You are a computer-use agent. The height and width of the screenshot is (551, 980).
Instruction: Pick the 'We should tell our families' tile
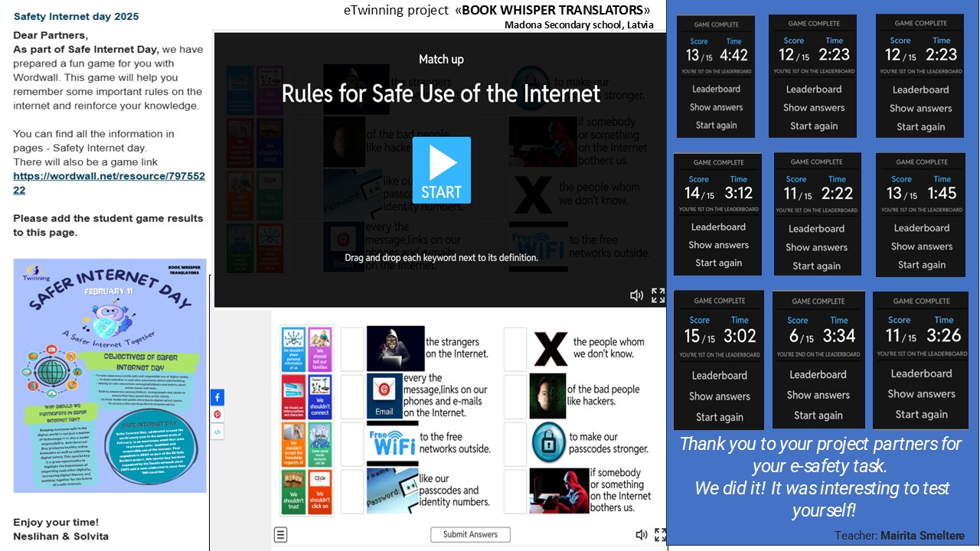[x=320, y=349]
